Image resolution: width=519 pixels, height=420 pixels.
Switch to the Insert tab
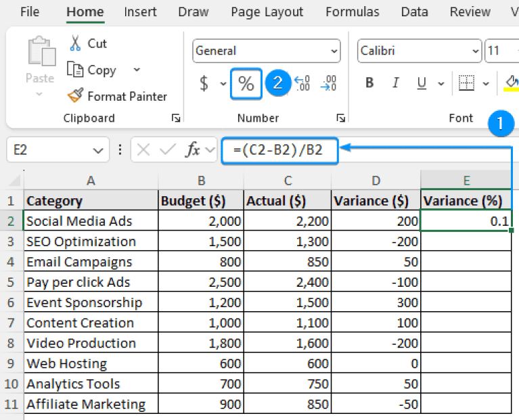tap(140, 12)
